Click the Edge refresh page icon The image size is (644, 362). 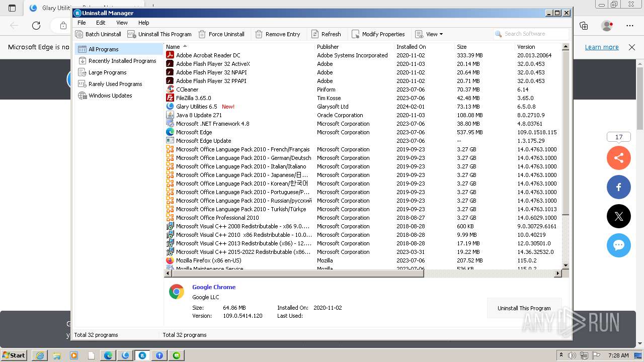pos(36,25)
